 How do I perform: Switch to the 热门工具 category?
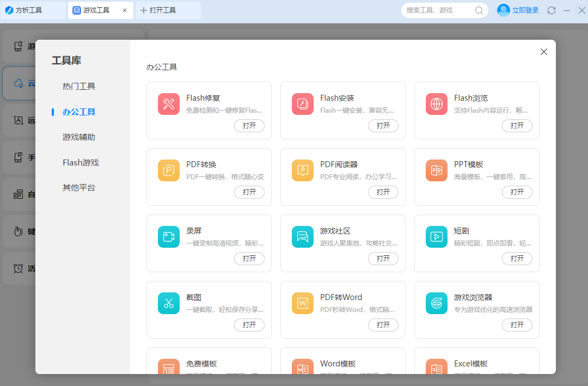coord(80,87)
